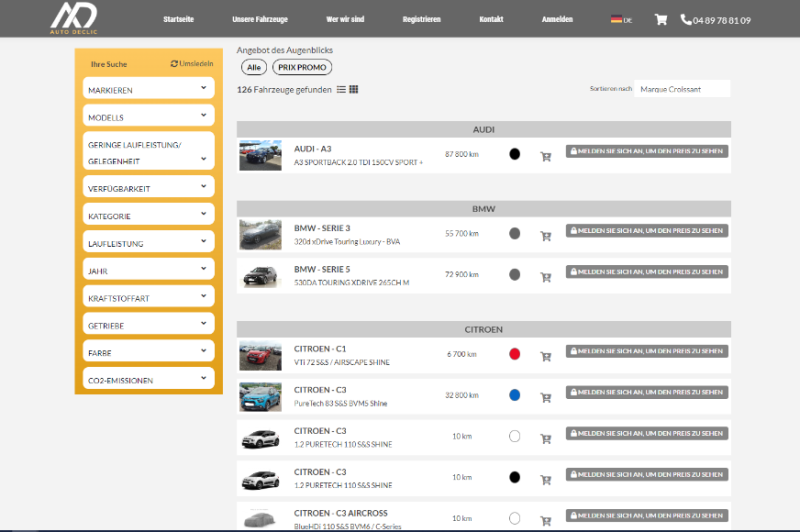800x532 pixels.
Task: Open the Sortieren nach sort dropdown
Action: tap(683, 89)
